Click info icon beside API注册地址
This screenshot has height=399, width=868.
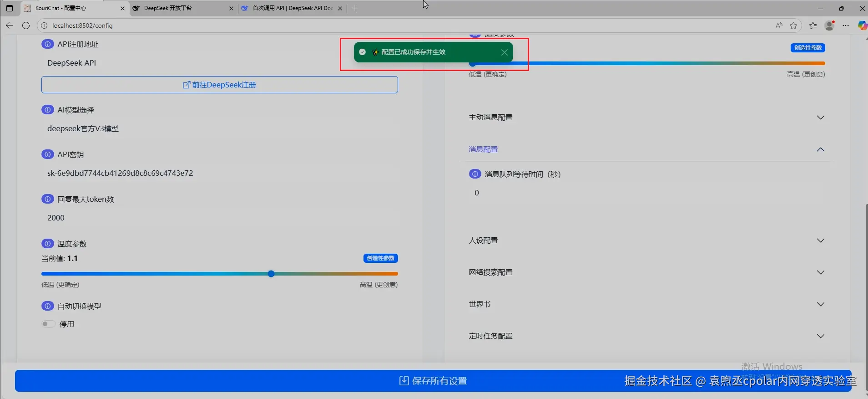tap(47, 44)
